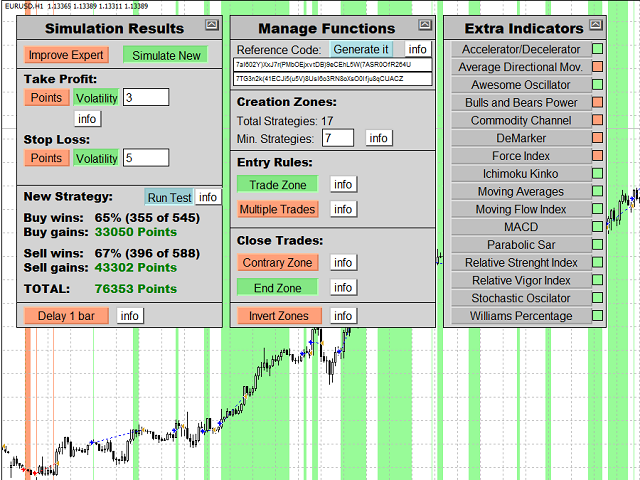Toggle the Williams Percentage indicator square
This screenshot has height=480, width=640.
coord(597,316)
